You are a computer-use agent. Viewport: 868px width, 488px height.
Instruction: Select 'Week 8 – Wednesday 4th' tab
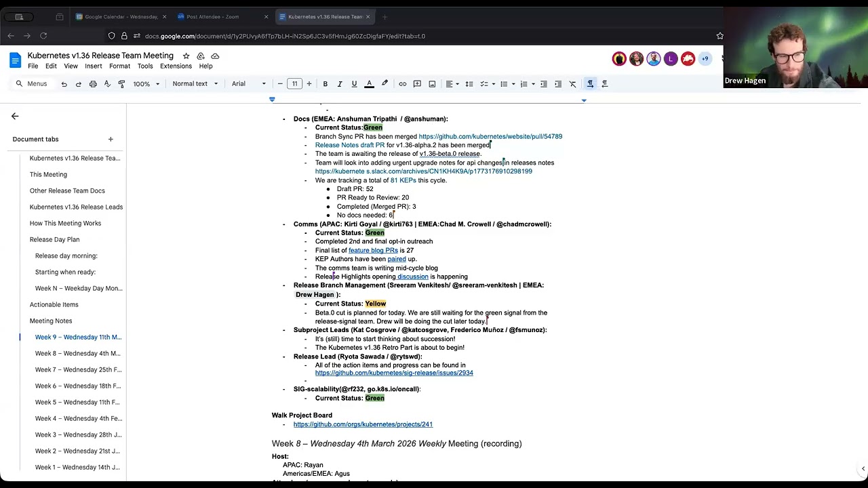[x=77, y=353]
